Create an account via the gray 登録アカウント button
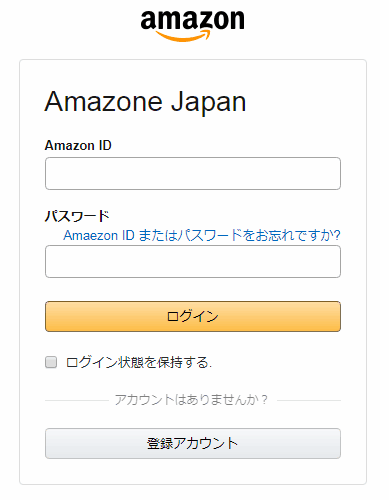389x500 pixels. pyautogui.click(x=193, y=443)
